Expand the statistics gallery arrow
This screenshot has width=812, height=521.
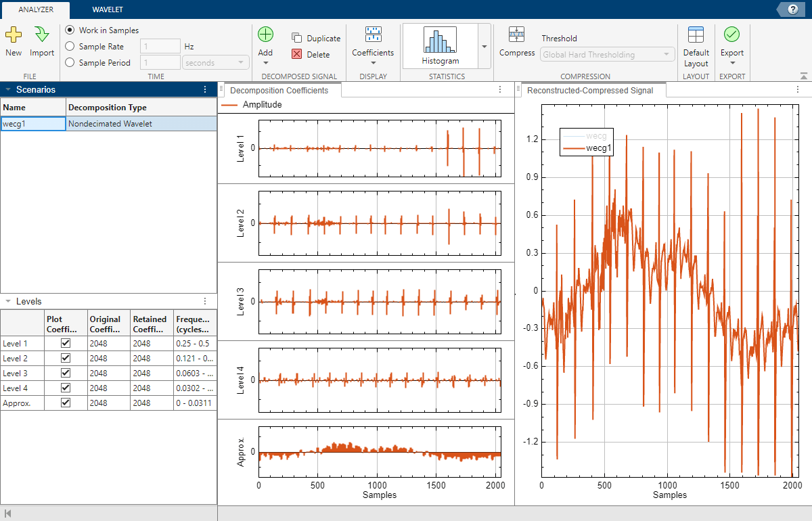(484, 47)
